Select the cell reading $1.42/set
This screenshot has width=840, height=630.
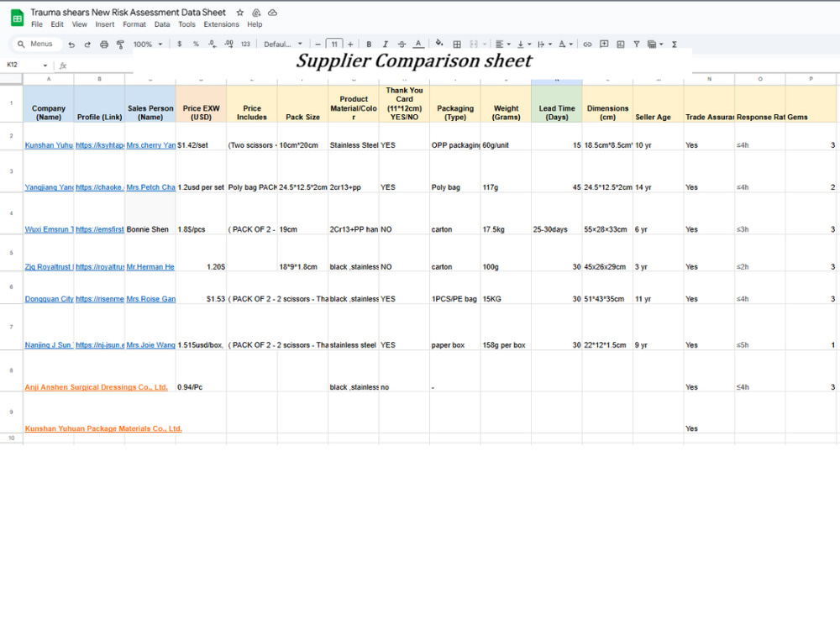(201, 136)
